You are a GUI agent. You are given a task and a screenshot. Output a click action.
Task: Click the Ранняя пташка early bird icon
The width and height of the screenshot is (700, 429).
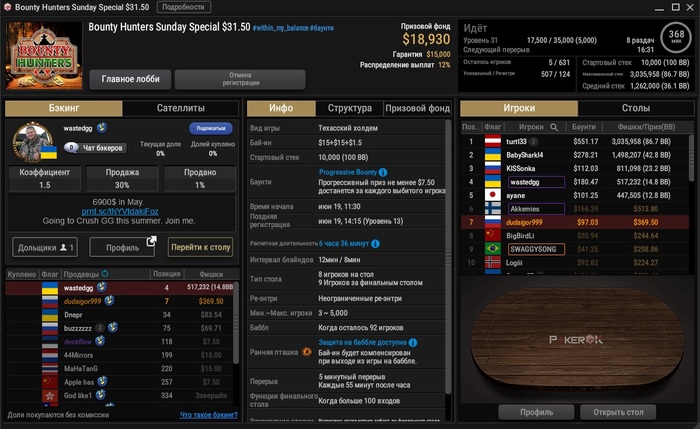[x=307, y=352]
